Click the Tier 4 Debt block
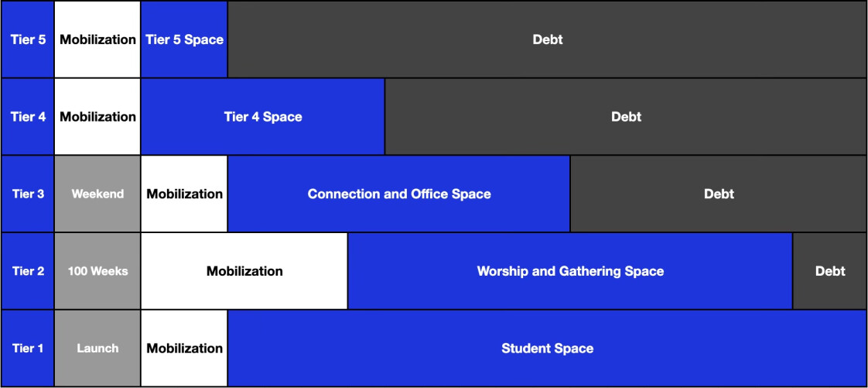 tap(626, 116)
